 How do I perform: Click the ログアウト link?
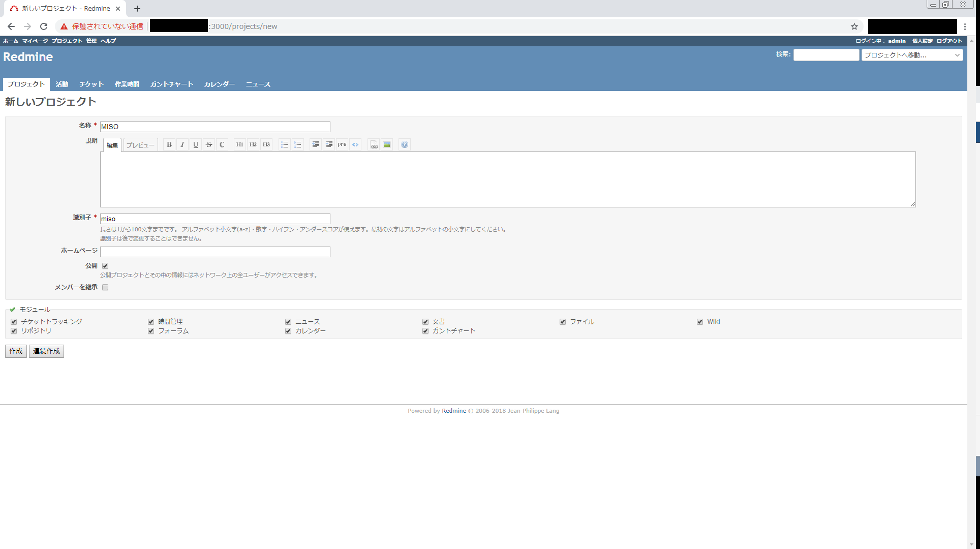(949, 41)
